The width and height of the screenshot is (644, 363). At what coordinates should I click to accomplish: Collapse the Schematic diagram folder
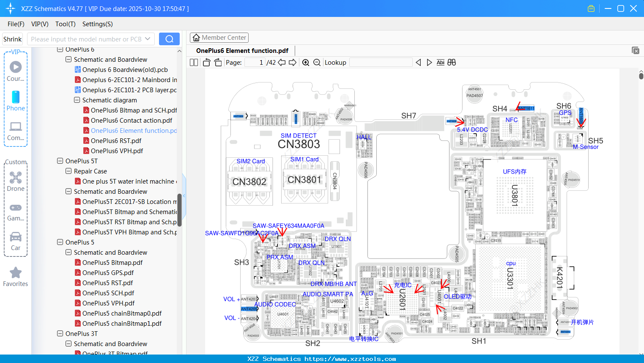point(77,100)
